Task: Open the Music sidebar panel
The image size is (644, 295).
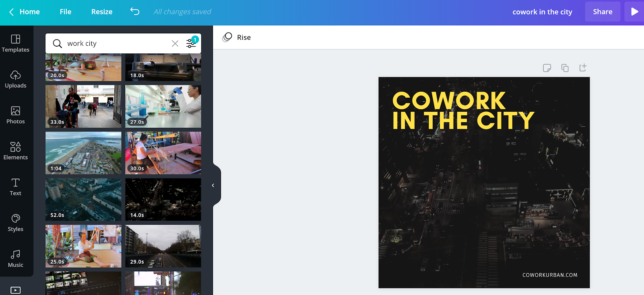Action: [x=16, y=259]
